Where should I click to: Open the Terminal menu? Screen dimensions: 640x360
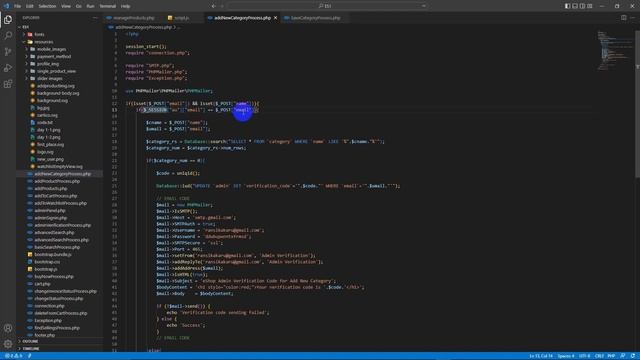tap(108, 6)
